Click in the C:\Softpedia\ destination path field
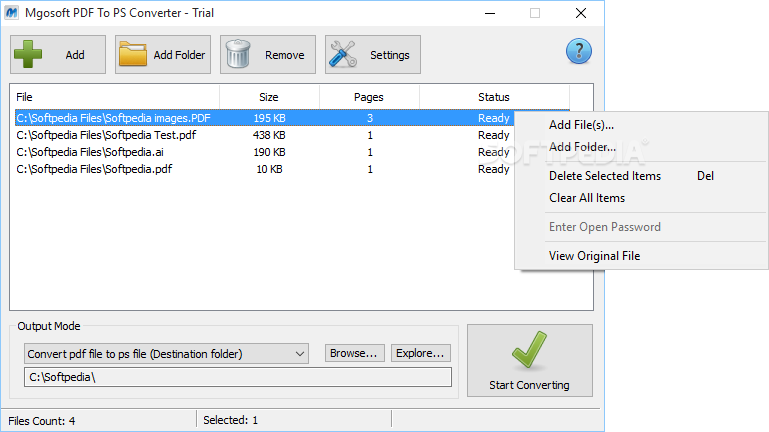Screen dimensions: 769x432 pyautogui.click(x=238, y=377)
